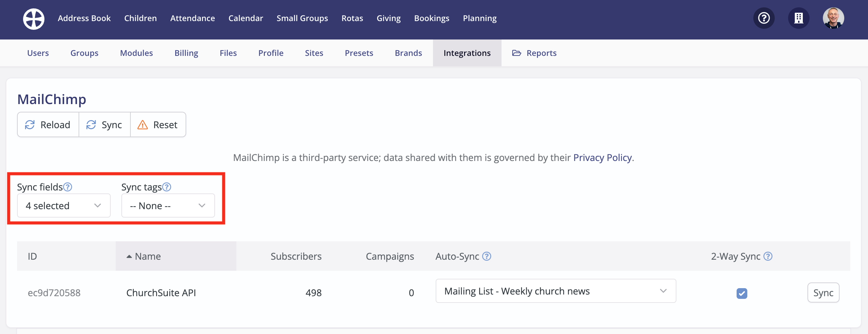Open the Sync fields dropdown
The height and width of the screenshot is (334, 868).
[x=64, y=206]
